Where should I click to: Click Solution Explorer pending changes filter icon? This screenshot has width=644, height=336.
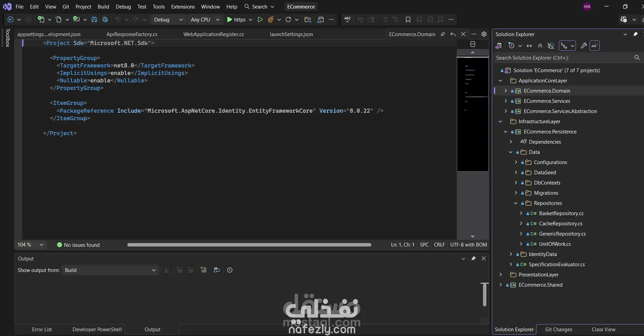(x=511, y=45)
